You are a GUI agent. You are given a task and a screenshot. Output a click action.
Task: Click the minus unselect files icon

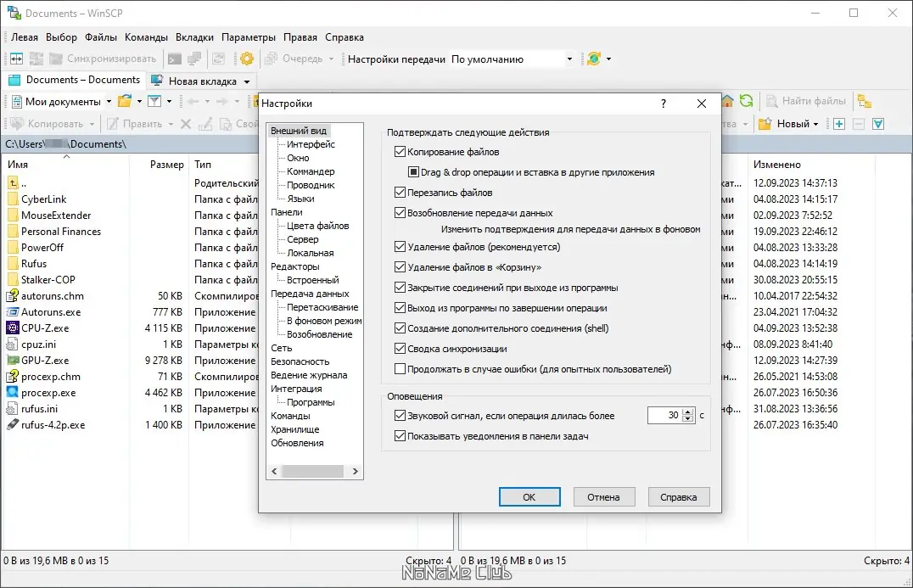coord(858,124)
